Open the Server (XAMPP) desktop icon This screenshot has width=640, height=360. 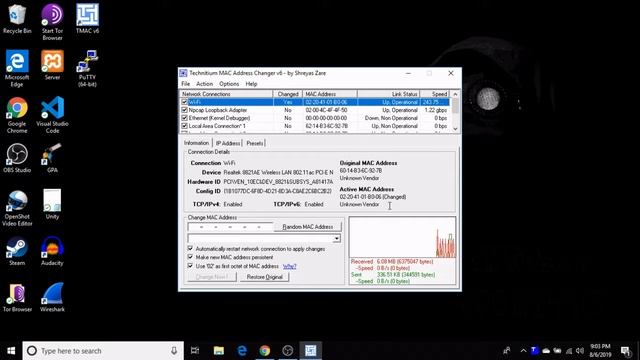click(52, 65)
